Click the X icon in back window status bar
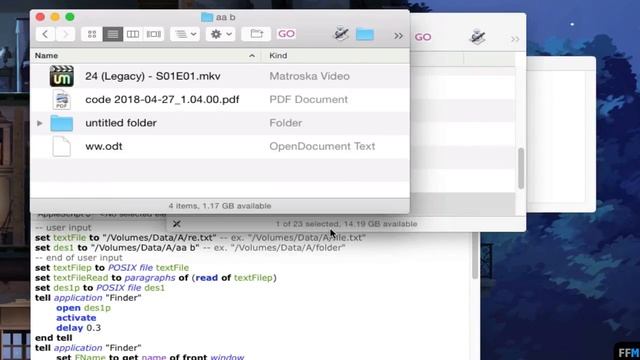 click(x=177, y=224)
